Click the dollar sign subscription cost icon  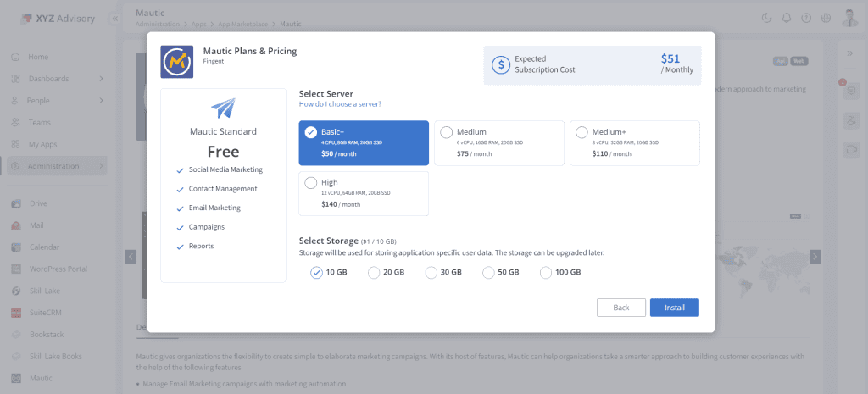[501, 64]
